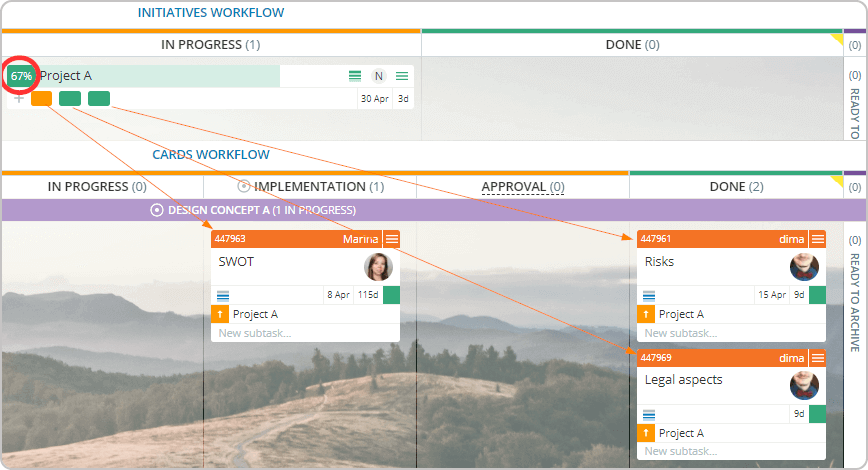The image size is (868, 470).
Task: Select the APPROVAL (0) column header
Action: pyautogui.click(x=523, y=187)
